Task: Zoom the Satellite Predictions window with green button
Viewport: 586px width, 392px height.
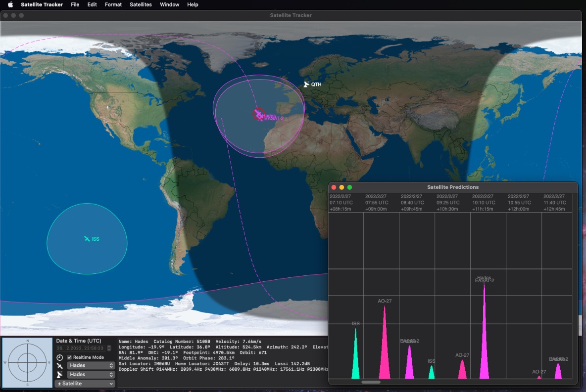Action: pyautogui.click(x=350, y=187)
